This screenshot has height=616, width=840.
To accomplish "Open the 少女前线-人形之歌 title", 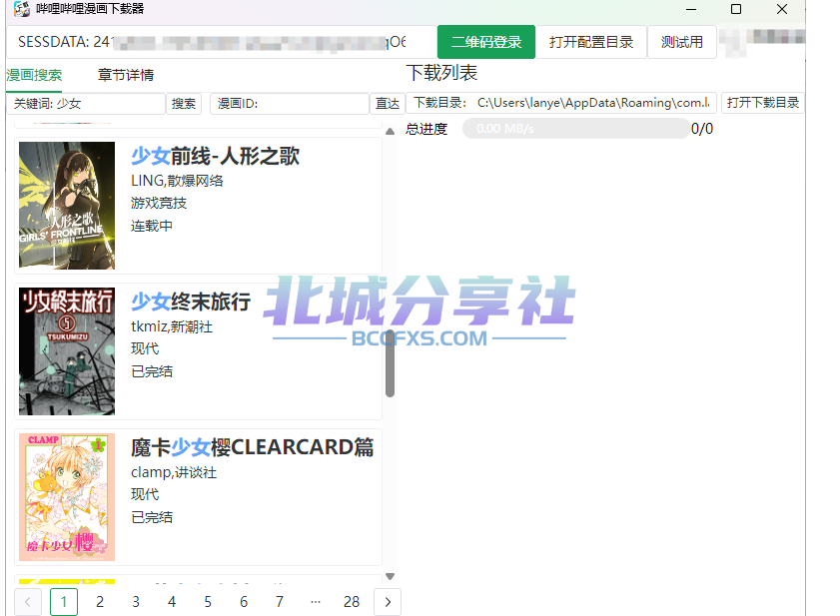I will coord(215,157).
